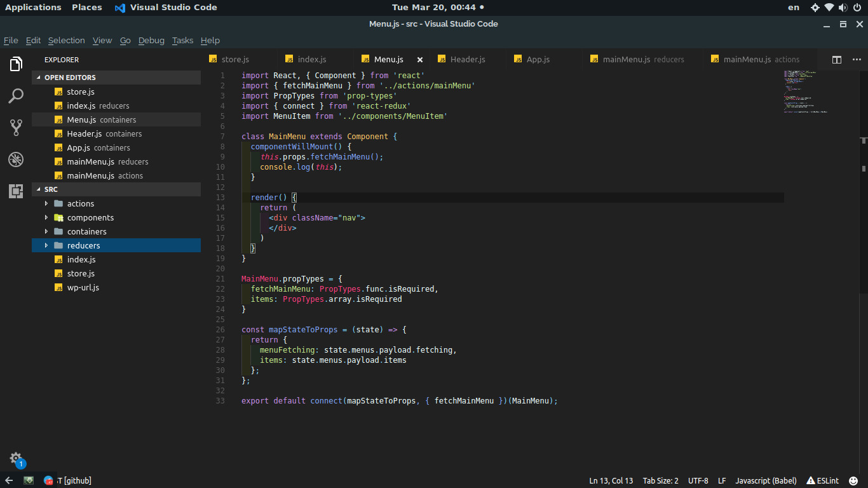Open the Debug menu
Viewport: 868px width, 488px height.
(151, 40)
